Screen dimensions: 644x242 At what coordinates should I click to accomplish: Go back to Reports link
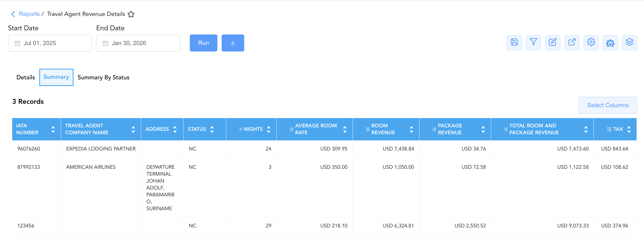pos(29,14)
